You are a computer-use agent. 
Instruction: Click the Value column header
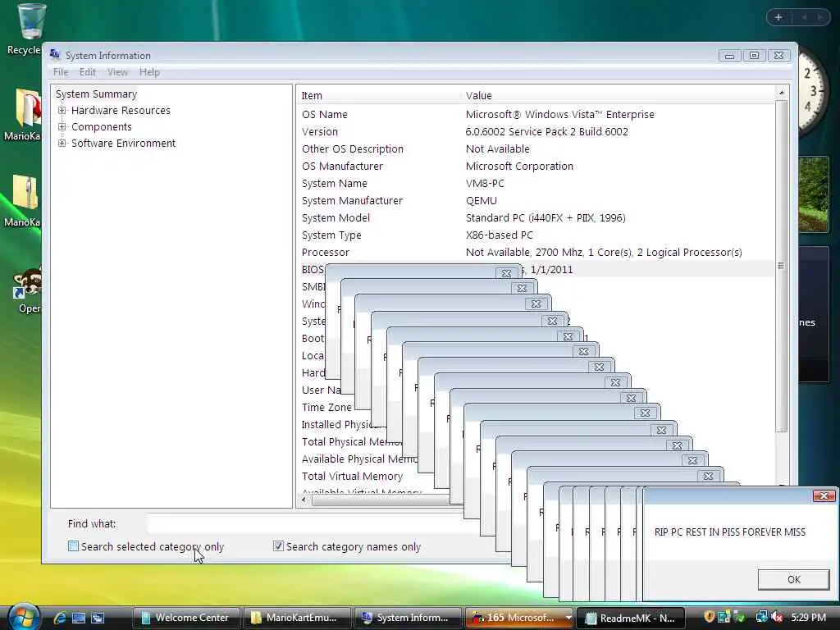pos(618,95)
